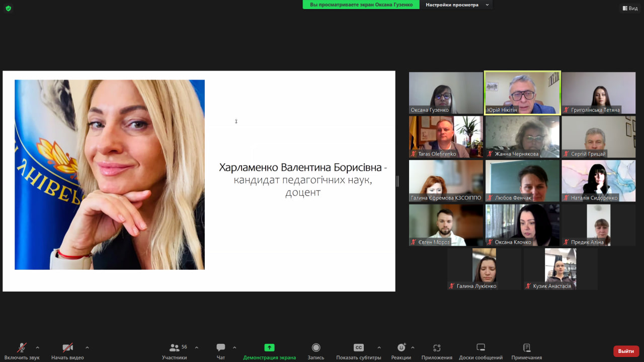Open the Вид view menu
The height and width of the screenshot is (362, 644).
click(629, 8)
